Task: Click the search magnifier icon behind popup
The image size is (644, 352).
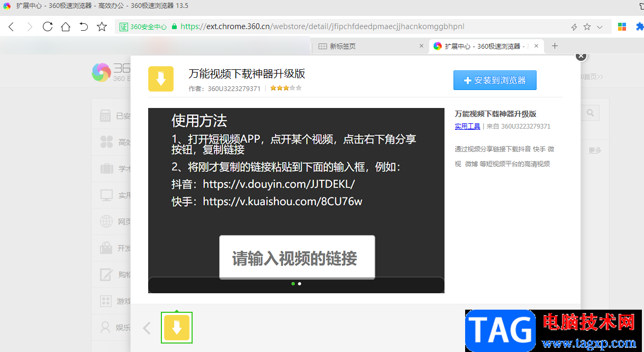Action: pyautogui.click(x=591, y=113)
